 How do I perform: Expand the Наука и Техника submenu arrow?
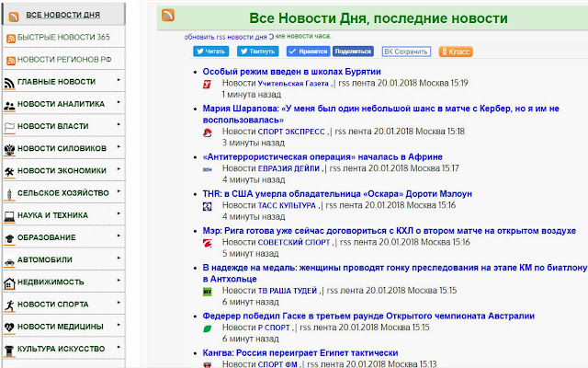pos(119,213)
